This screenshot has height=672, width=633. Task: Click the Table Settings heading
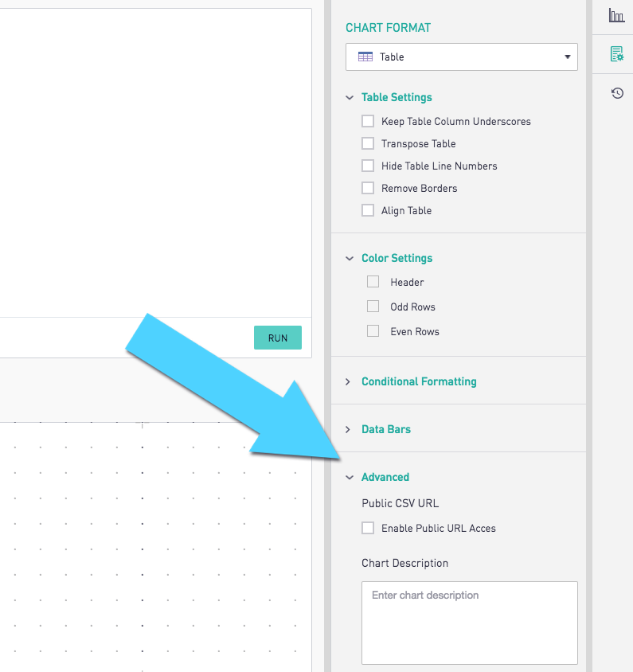[397, 98]
